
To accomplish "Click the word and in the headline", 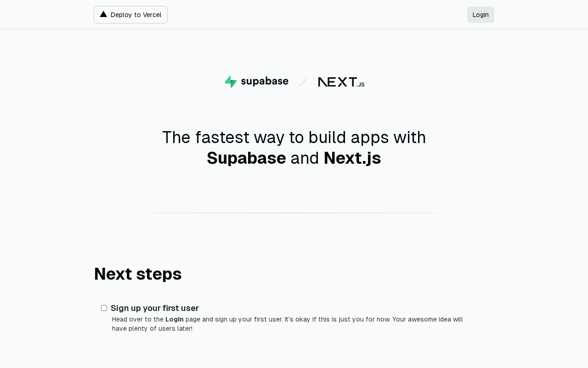I will tap(305, 158).
